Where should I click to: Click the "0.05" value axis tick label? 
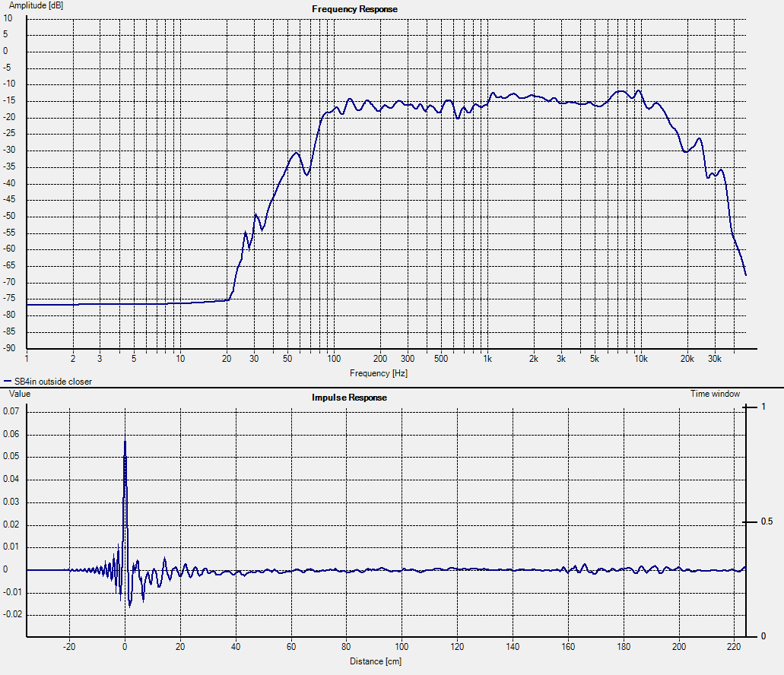pyautogui.click(x=11, y=456)
